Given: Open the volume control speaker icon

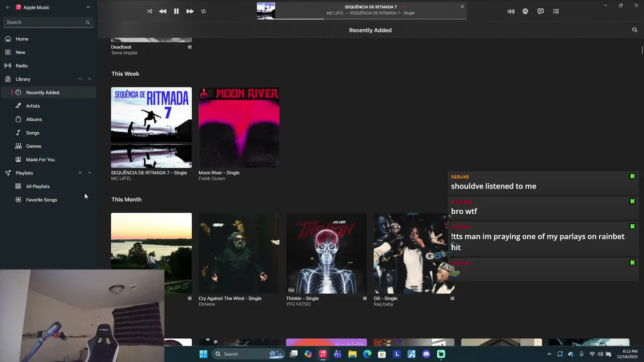Looking at the screenshot, I should (511, 11).
